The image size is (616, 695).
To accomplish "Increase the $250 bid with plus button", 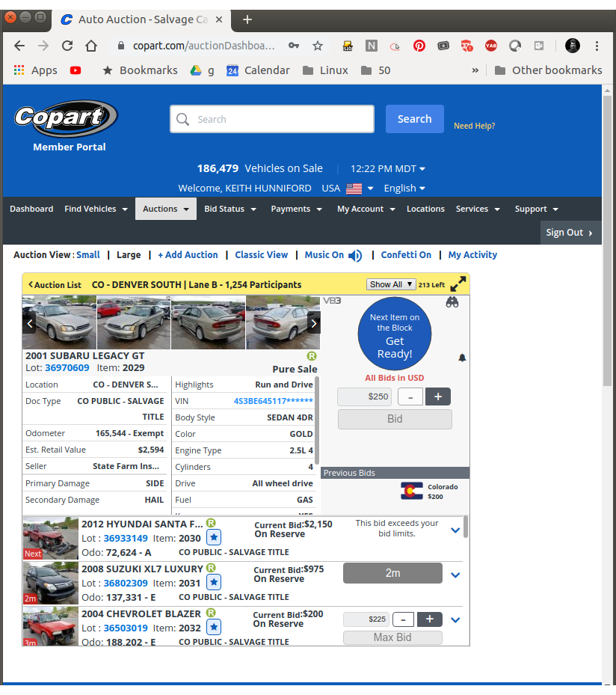I will [x=437, y=397].
